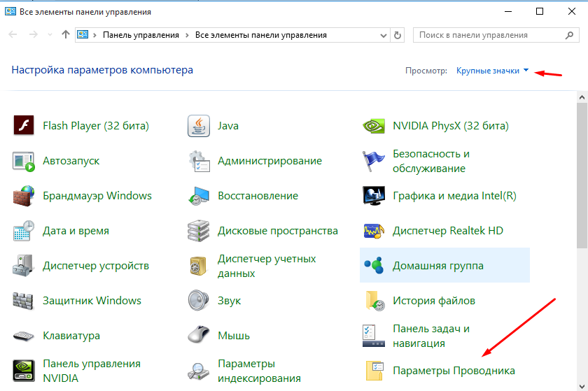Open the Диспетчер устройств icon
This screenshot has height=391, width=588.
[24, 266]
